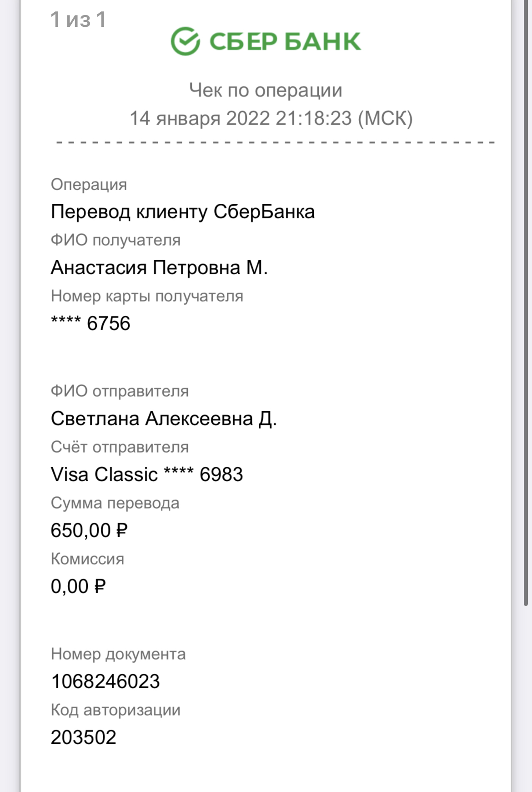
Task: Click the 'ФИО получателя' label
Action: [115, 240]
